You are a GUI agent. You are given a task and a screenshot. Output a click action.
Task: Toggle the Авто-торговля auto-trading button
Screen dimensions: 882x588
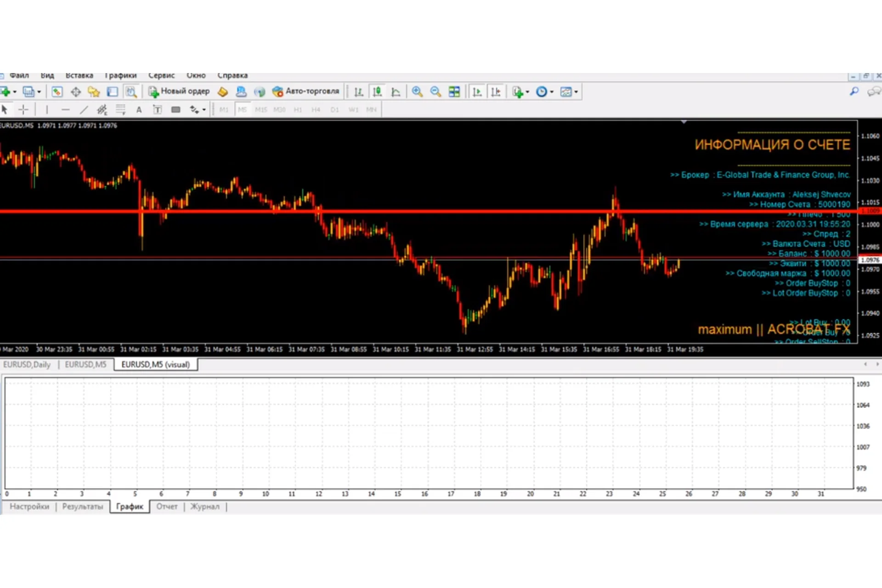point(305,91)
